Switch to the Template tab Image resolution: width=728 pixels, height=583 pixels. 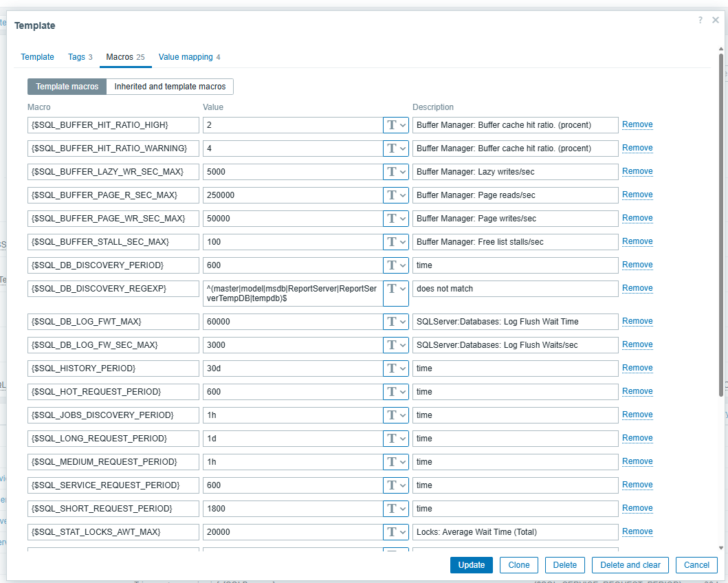[38, 56]
